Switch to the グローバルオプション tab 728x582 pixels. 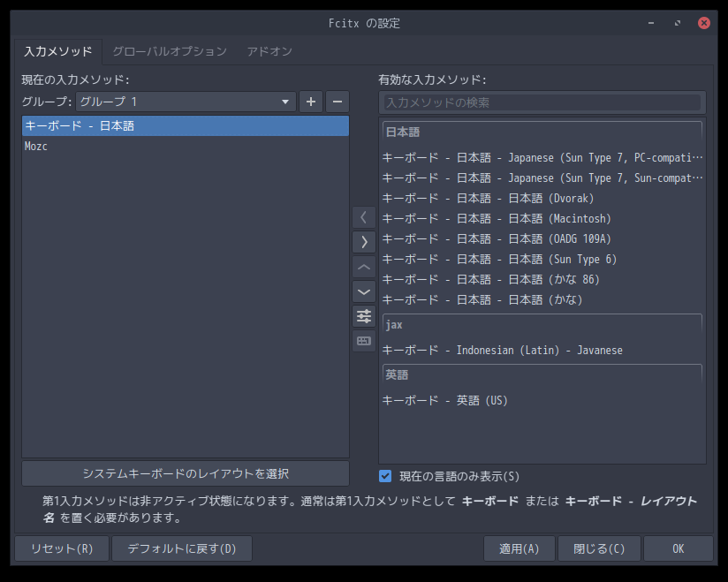tap(169, 51)
